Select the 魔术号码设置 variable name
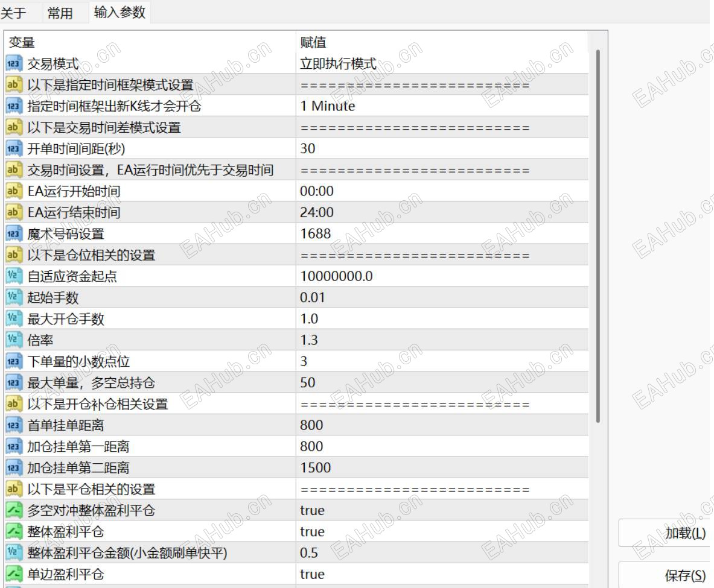This screenshot has width=714, height=588. [x=66, y=234]
